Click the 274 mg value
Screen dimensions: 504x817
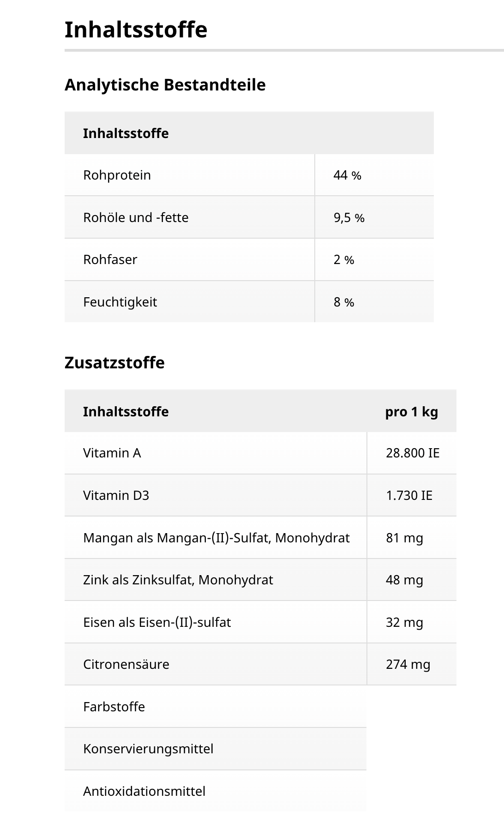click(x=408, y=665)
